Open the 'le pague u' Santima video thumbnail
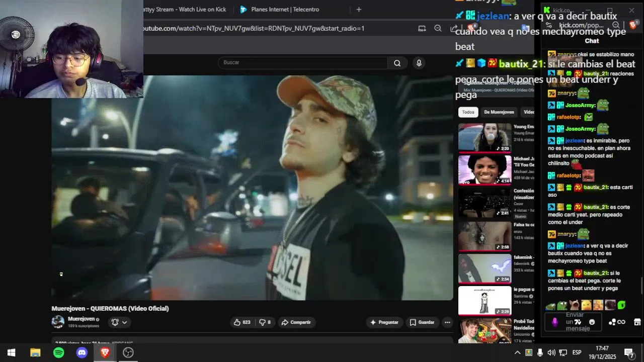This screenshot has width=644, height=362. coord(485,301)
